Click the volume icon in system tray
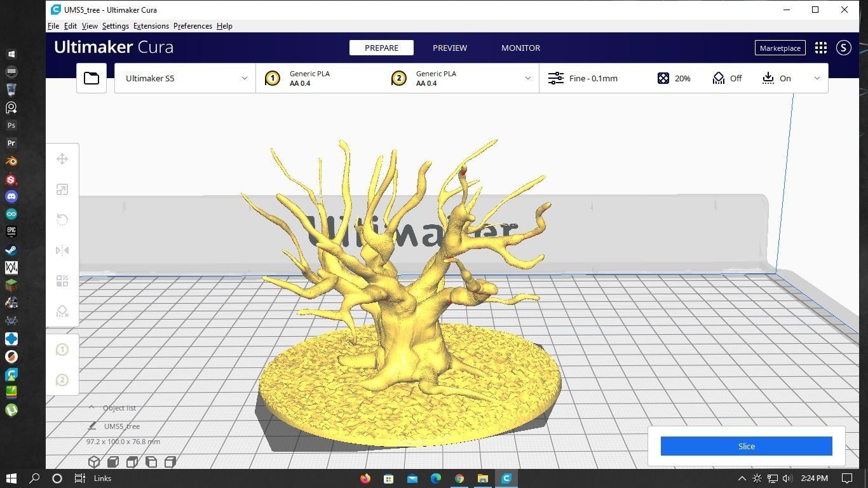868x488 pixels. 787,478
